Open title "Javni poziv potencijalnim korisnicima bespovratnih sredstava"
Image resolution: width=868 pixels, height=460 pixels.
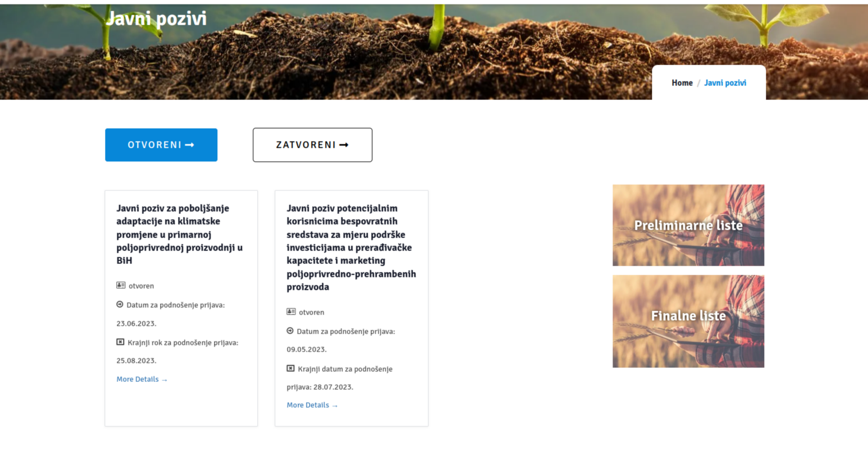coord(351,247)
